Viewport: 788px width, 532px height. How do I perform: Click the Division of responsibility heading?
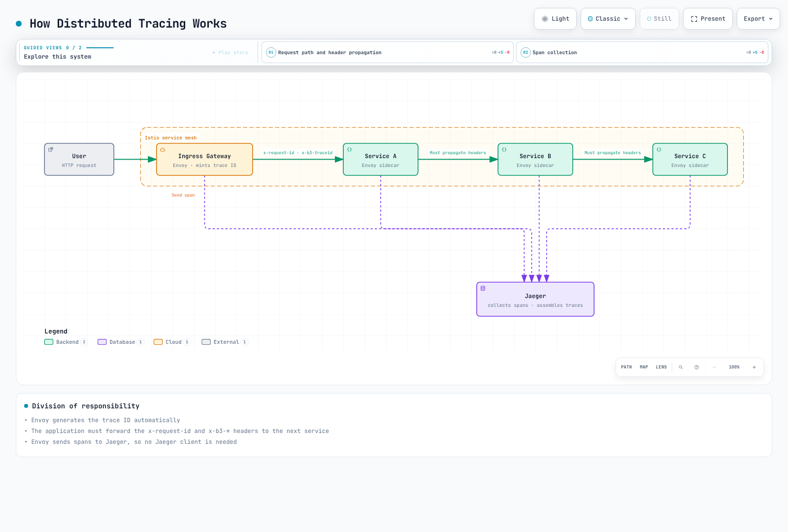(86, 406)
